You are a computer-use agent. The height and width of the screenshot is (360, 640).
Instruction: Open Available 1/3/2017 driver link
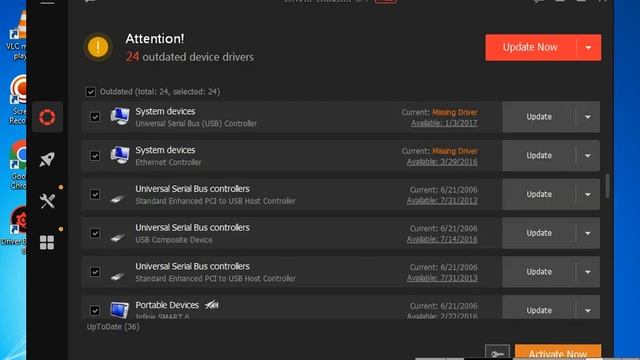point(444,123)
